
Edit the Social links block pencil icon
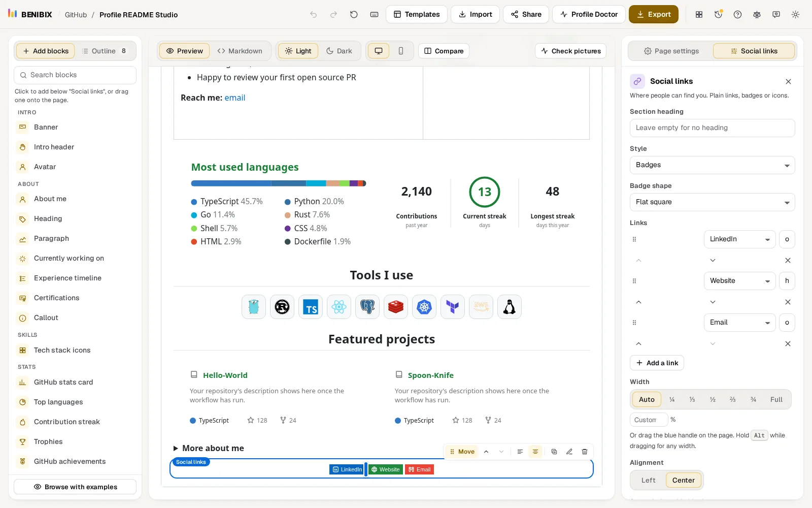[569, 452]
